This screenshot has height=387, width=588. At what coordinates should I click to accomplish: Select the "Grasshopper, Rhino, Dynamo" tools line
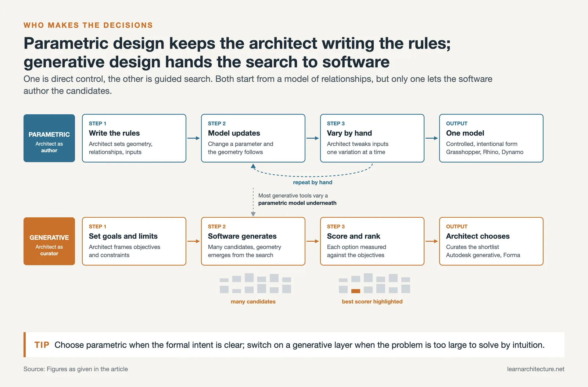(485, 152)
